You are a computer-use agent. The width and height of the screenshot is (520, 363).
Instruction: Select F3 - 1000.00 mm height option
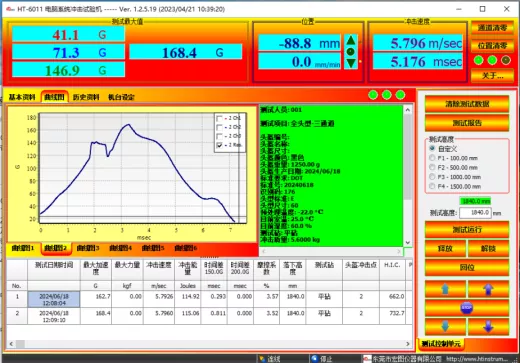tap(432, 177)
